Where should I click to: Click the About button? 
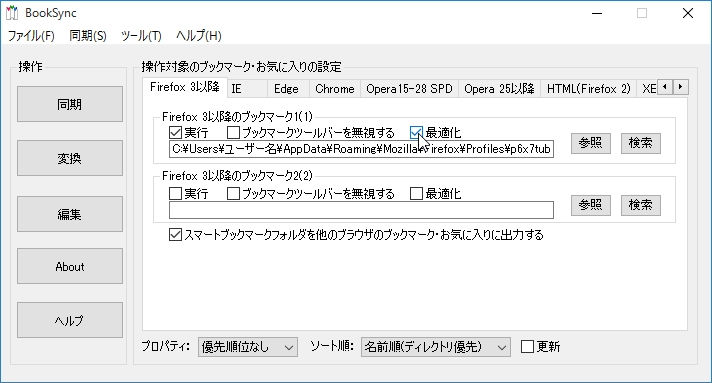70,266
